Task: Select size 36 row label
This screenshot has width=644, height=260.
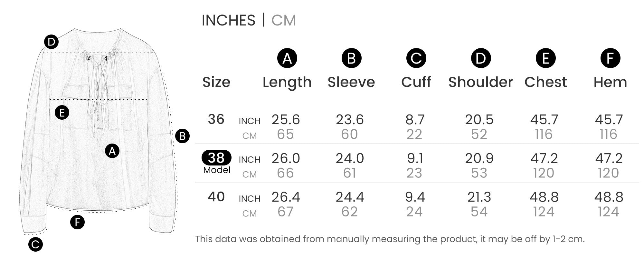Action: pyautogui.click(x=216, y=119)
